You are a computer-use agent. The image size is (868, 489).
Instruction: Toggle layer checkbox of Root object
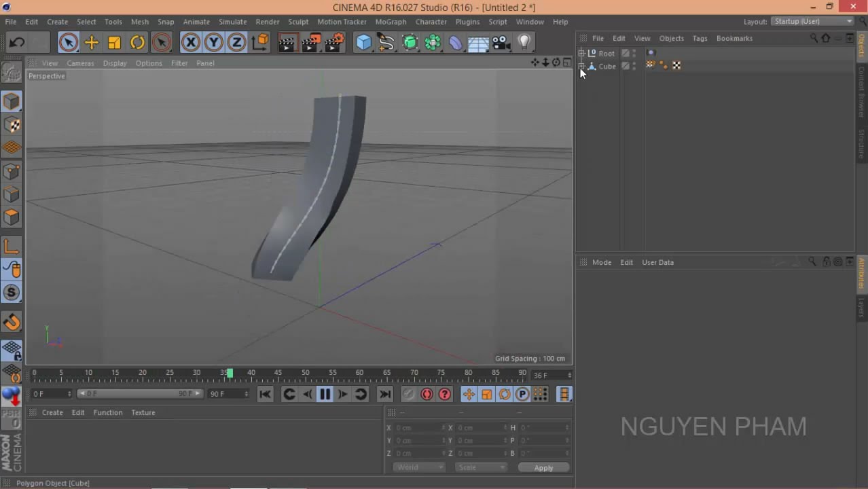pos(626,53)
